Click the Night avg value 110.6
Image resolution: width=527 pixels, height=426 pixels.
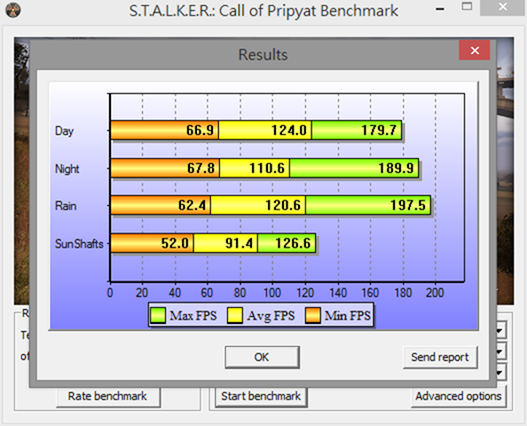[x=267, y=168]
